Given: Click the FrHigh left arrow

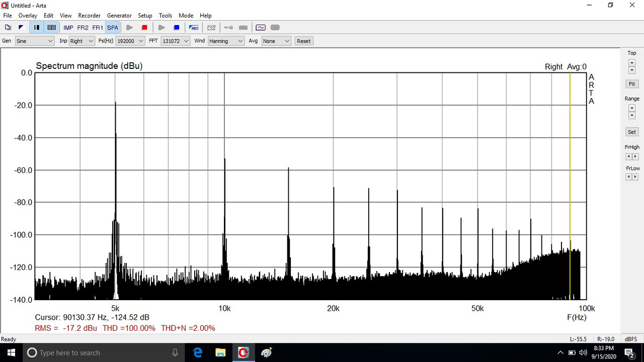Looking at the screenshot, I should tap(628, 157).
